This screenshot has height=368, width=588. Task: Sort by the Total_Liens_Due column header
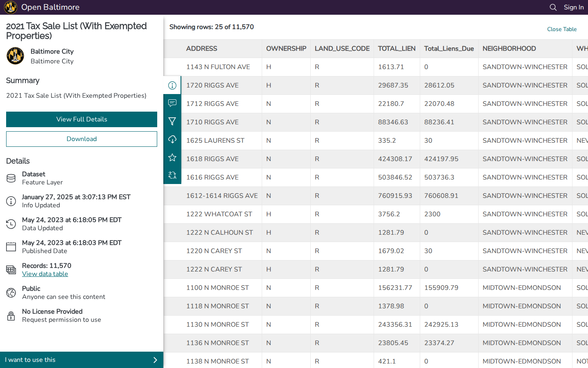point(449,49)
